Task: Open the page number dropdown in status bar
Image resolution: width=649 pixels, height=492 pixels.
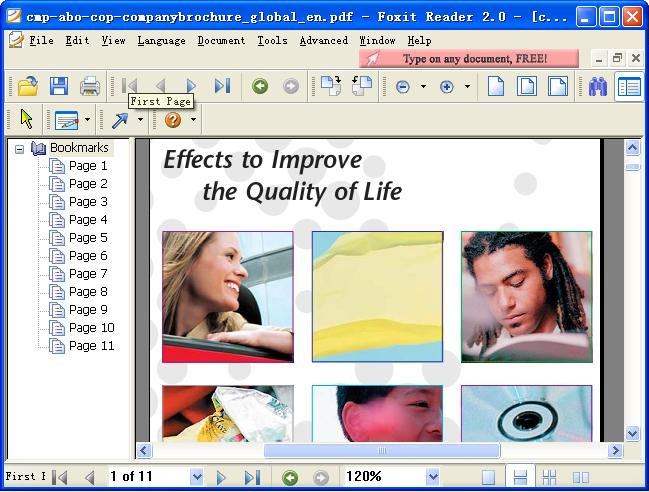Action: (196, 477)
